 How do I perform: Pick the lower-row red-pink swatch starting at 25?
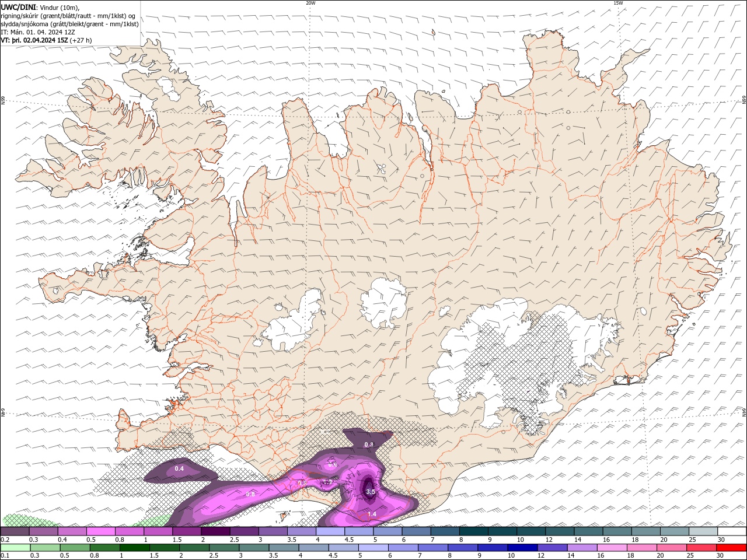pyautogui.click(x=701, y=548)
